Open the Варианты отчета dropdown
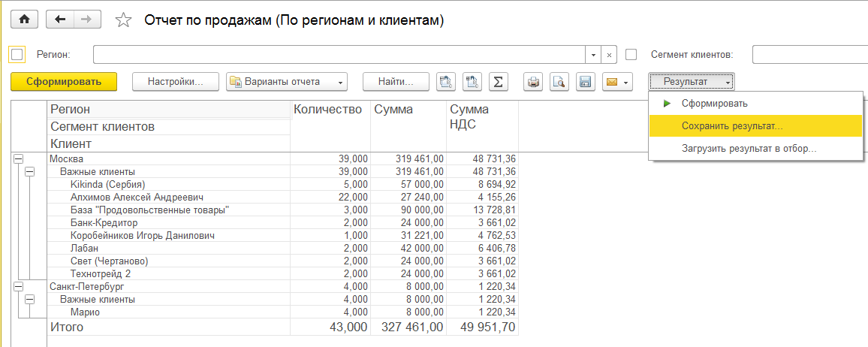 coord(287,82)
